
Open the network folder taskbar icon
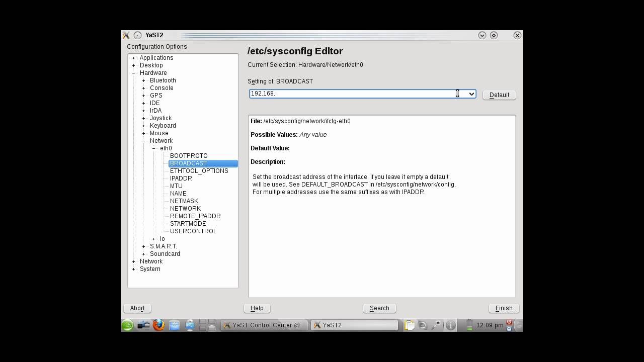coord(190,325)
